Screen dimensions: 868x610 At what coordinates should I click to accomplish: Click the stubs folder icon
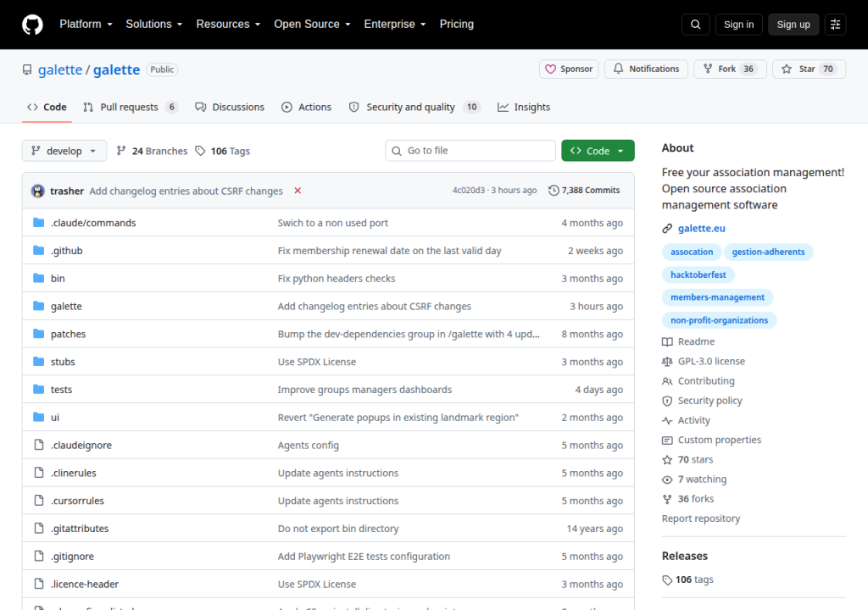pyautogui.click(x=38, y=362)
